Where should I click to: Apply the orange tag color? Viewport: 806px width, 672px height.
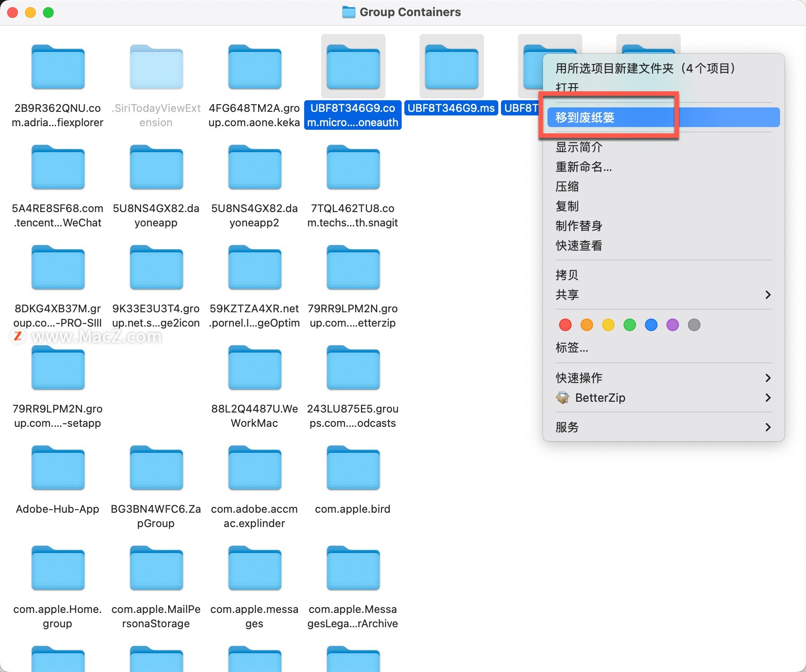click(x=587, y=325)
